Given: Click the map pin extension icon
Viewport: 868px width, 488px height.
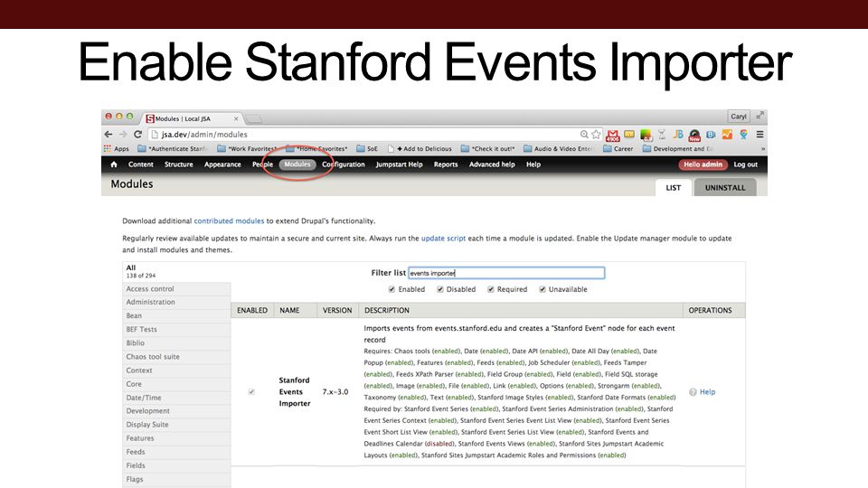Looking at the screenshot, I should tap(743, 135).
